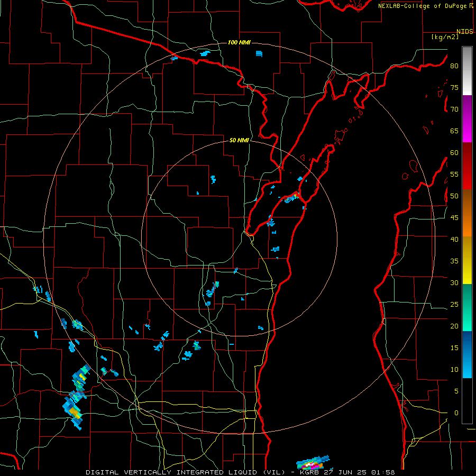Click the 80 value on the scale
The width and height of the screenshot is (476, 476).
tap(454, 66)
